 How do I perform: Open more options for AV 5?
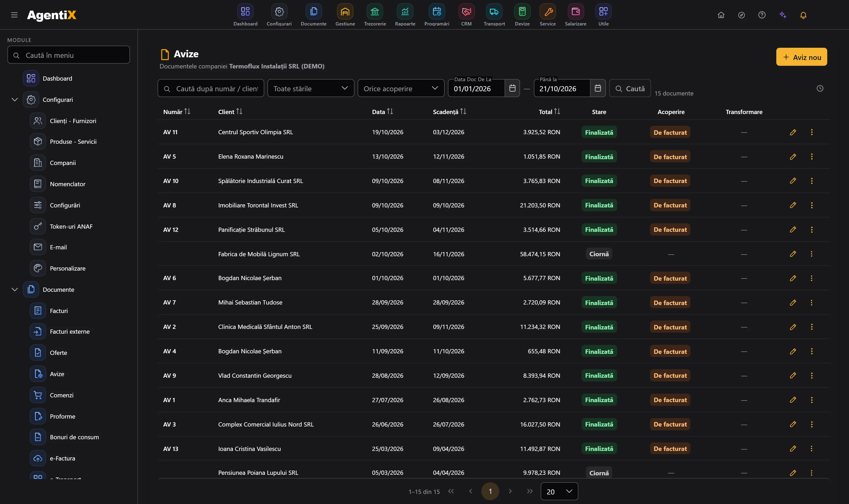(x=812, y=157)
